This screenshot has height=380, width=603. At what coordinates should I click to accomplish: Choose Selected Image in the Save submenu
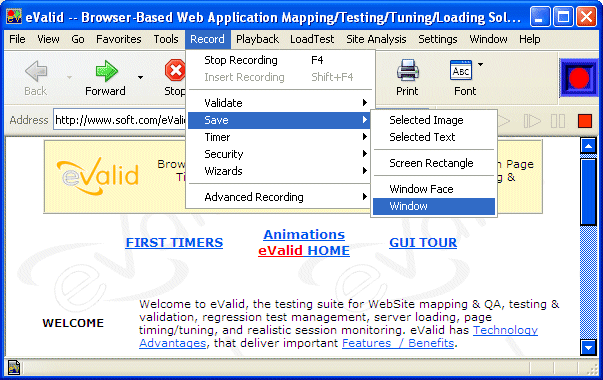click(434, 120)
